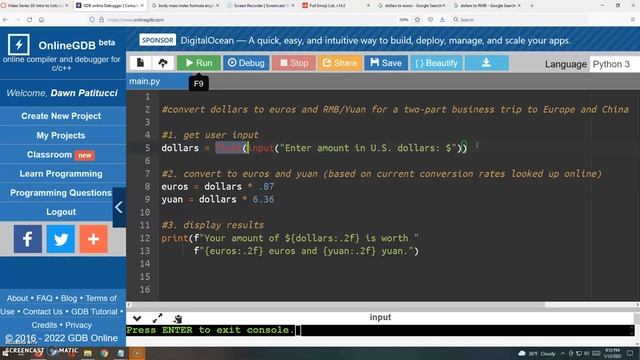Click the taskbar clock and date

click(612, 353)
